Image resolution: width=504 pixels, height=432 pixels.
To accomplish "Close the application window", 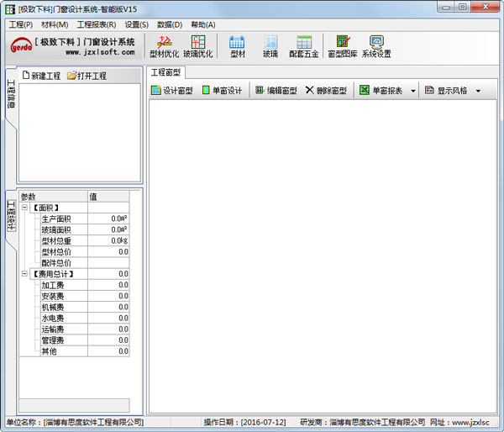I will tap(486, 7).
